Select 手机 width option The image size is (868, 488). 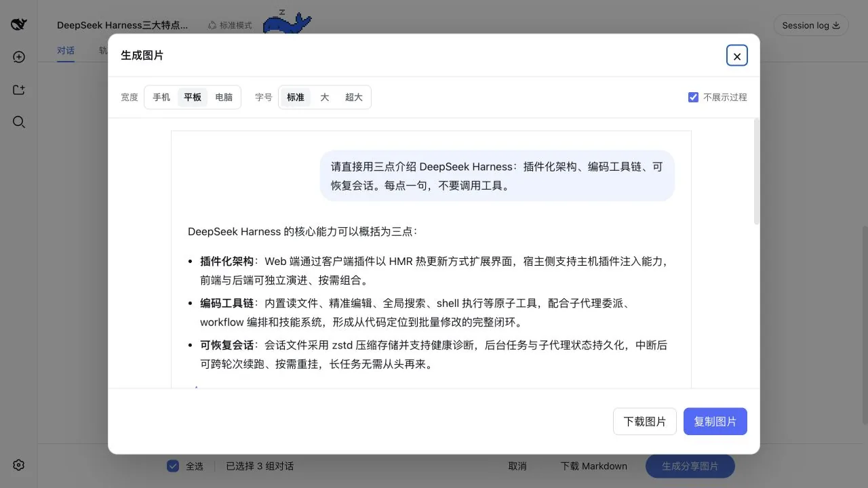point(161,97)
